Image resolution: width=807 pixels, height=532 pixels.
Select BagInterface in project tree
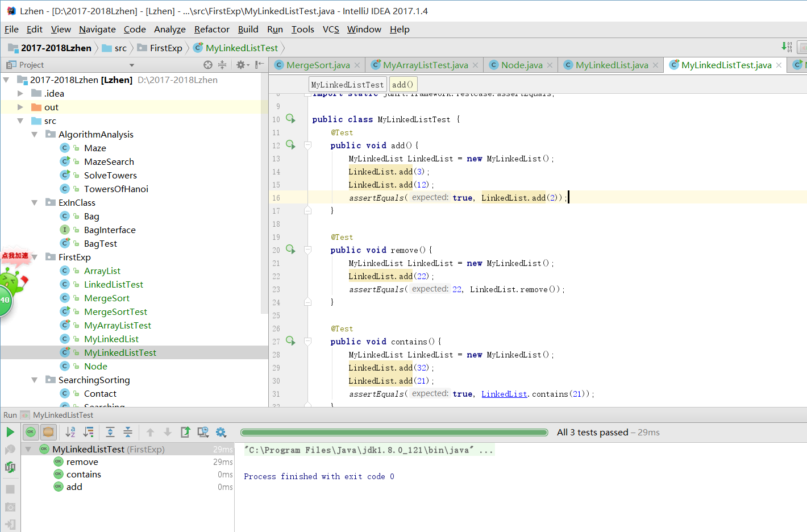tap(110, 230)
